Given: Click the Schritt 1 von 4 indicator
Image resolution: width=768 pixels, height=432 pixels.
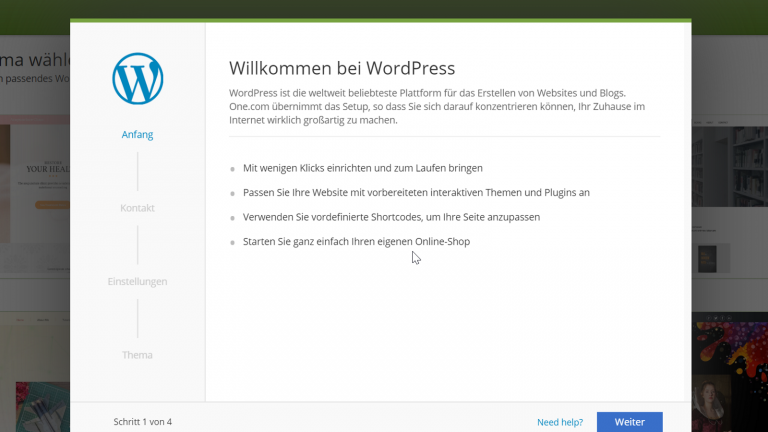Looking at the screenshot, I should pyautogui.click(x=143, y=422).
